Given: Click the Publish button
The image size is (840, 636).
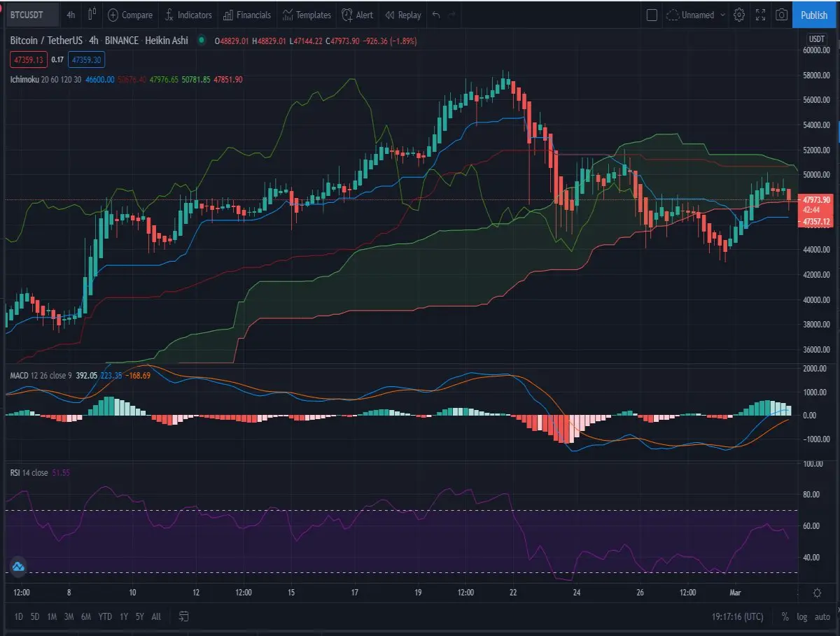Looking at the screenshot, I should (814, 15).
